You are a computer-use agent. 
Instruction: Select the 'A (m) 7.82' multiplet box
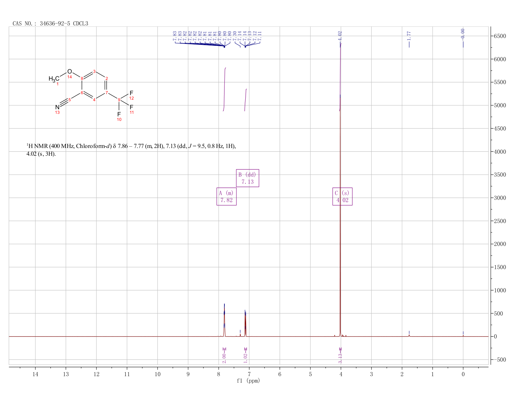click(226, 196)
